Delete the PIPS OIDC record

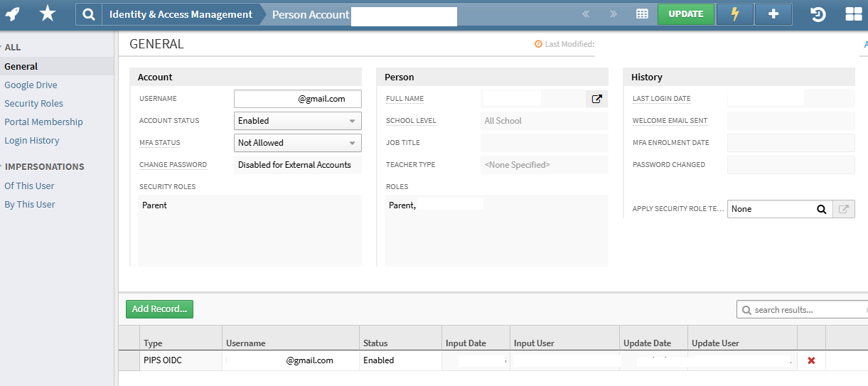click(811, 360)
